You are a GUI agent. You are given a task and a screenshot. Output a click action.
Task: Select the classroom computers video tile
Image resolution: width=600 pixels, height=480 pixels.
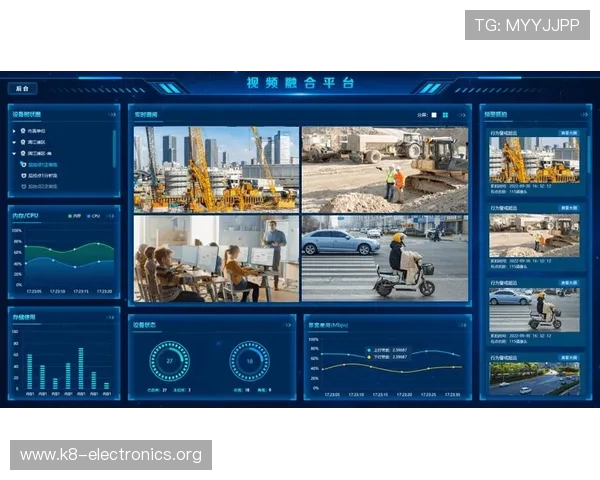pyautogui.click(x=216, y=258)
